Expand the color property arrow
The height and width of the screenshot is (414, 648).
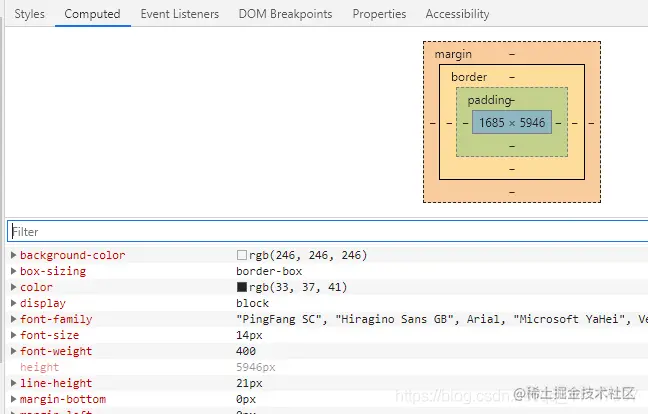point(13,287)
